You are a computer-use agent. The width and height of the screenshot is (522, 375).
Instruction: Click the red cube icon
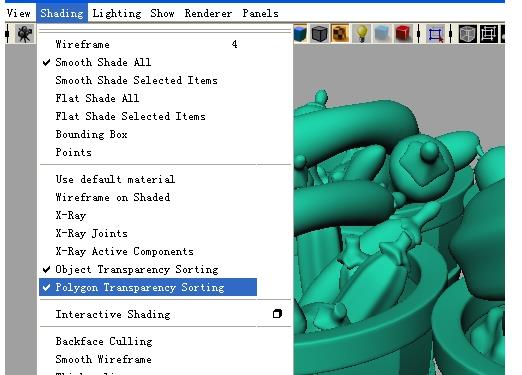[x=403, y=34]
